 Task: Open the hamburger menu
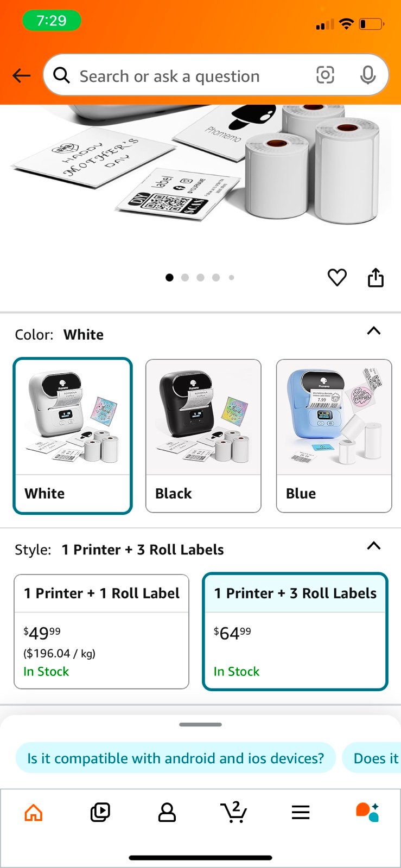(x=301, y=812)
